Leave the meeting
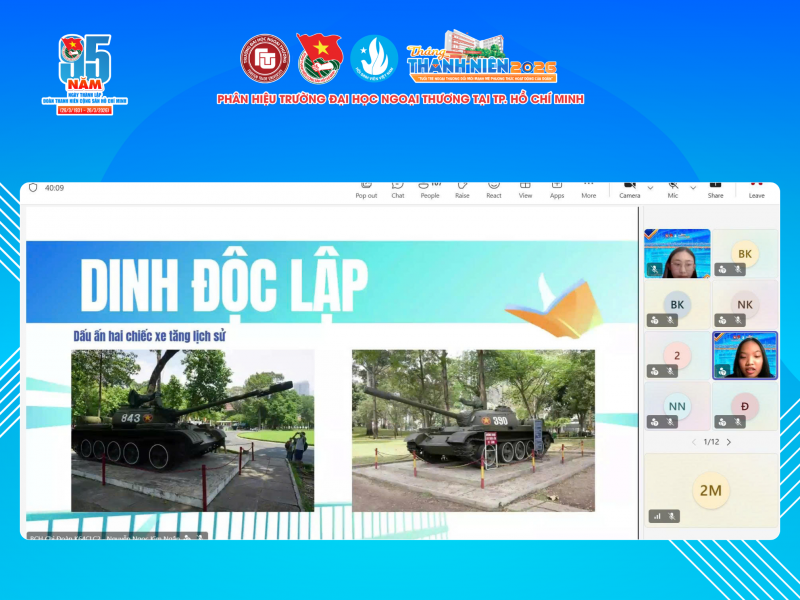This screenshot has height=600, width=800. pyautogui.click(x=756, y=188)
